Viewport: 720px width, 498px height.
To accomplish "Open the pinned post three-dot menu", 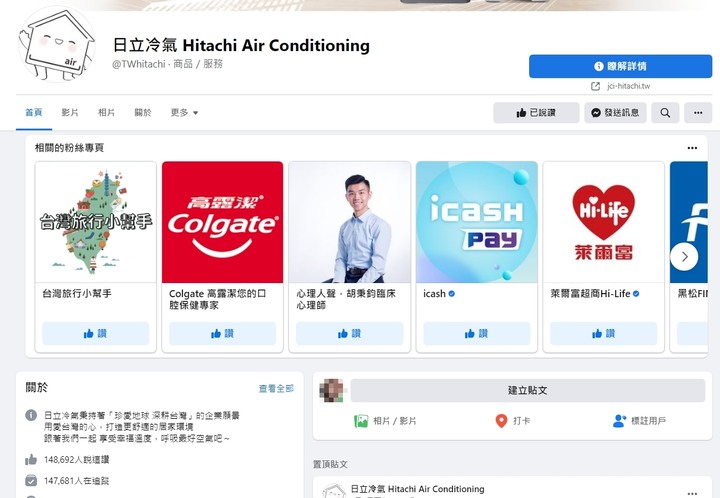I will (692, 493).
